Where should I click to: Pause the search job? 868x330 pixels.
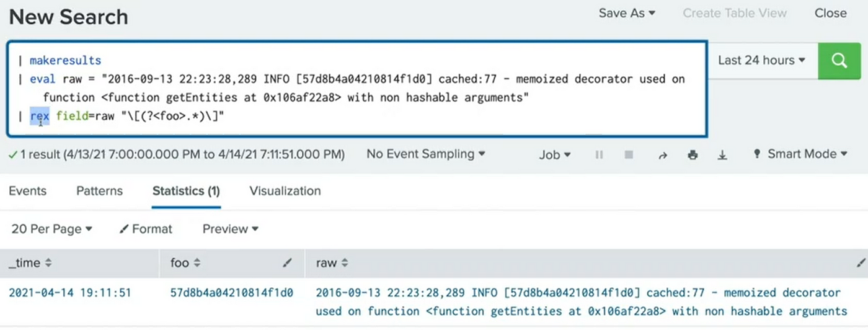tap(599, 154)
